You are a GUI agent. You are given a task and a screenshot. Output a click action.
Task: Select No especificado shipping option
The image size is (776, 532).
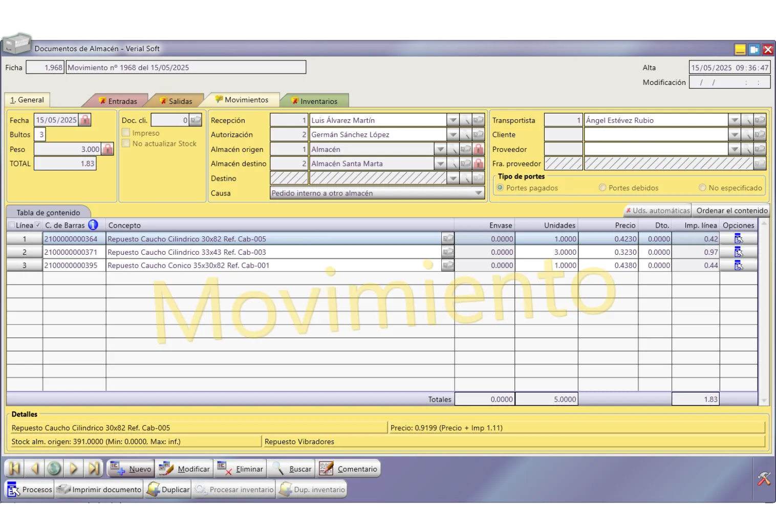(702, 188)
